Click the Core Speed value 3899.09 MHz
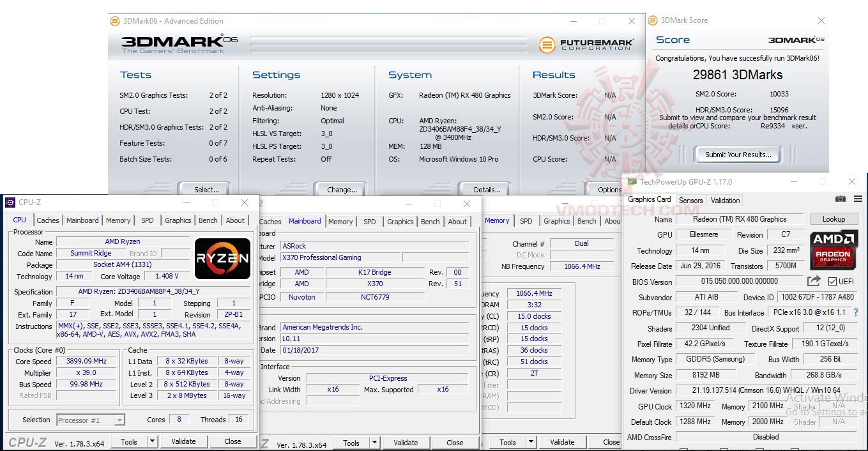The height and width of the screenshot is (451, 868). (88, 362)
